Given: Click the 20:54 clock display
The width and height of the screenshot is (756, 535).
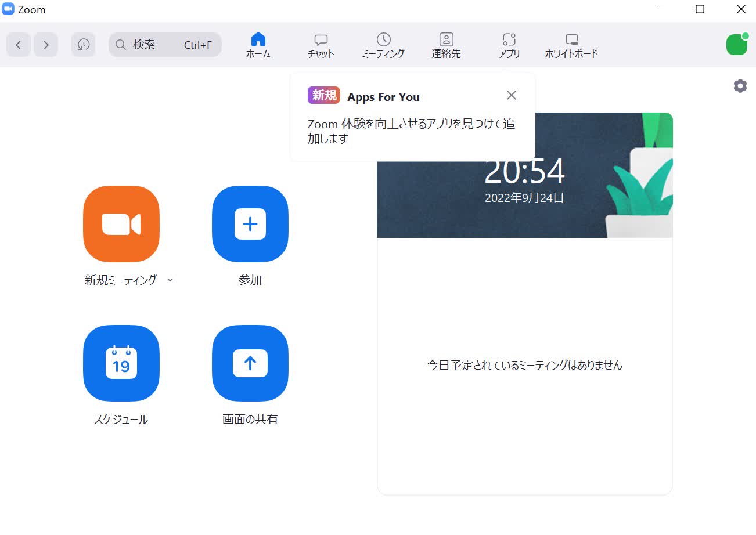Looking at the screenshot, I should pos(524,172).
